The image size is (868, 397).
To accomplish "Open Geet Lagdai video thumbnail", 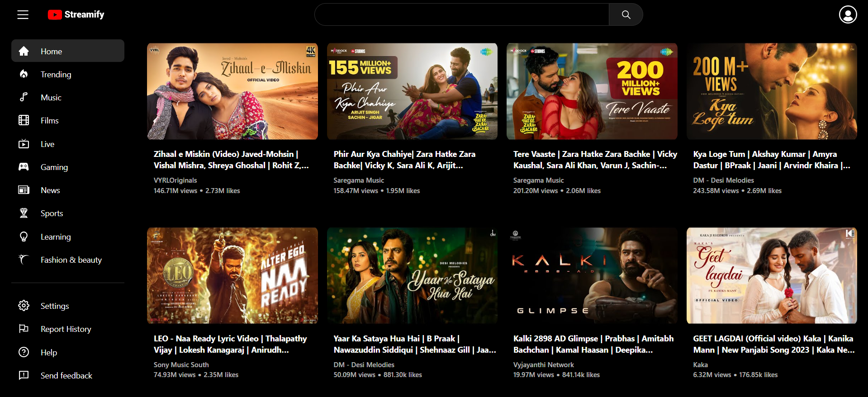I will (772, 275).
